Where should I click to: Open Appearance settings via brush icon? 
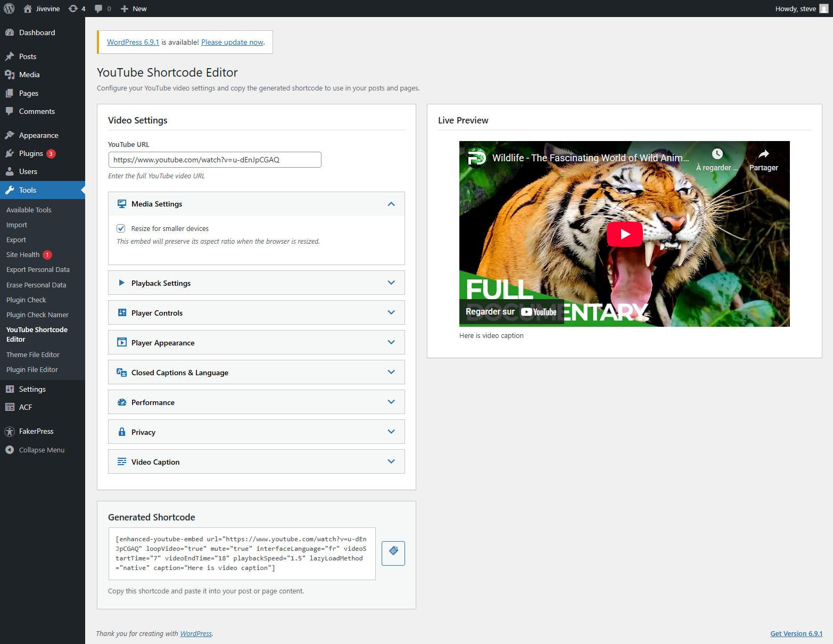coord(10,135)
